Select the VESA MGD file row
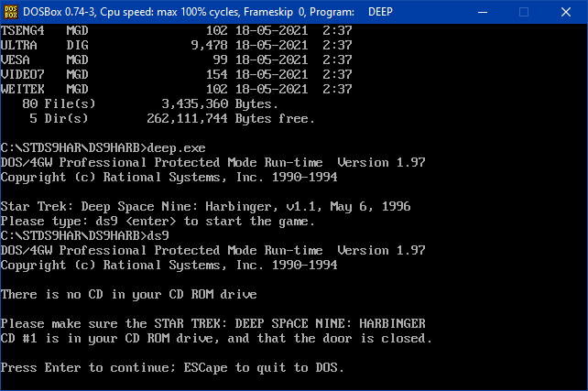The height and width of the screenshot is (391, 588). coord(176,60)
